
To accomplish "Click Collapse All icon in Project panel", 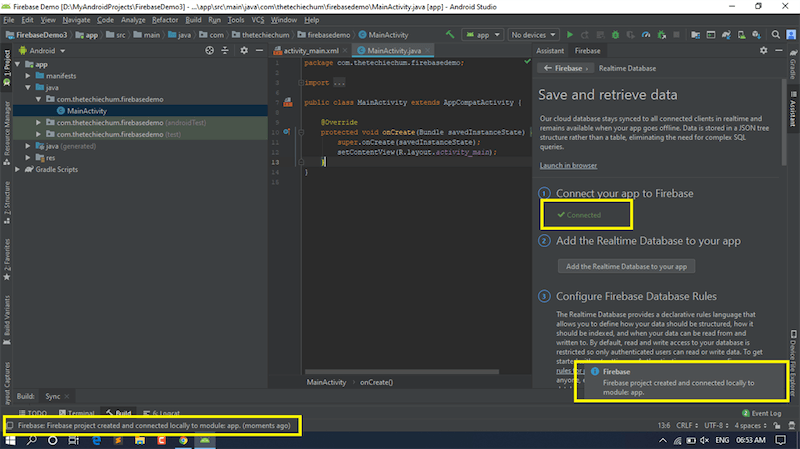I will [224, 50].
